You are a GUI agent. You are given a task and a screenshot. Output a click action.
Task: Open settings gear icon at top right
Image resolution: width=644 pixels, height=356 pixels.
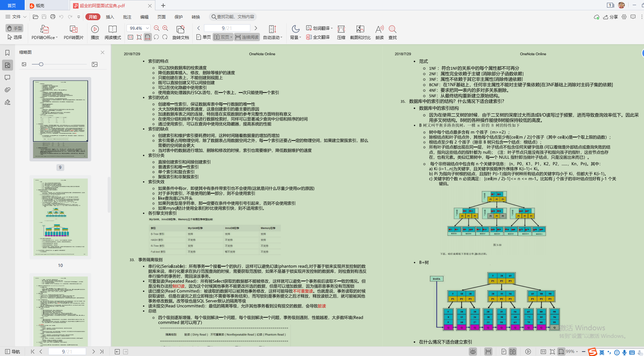point(624,17)
